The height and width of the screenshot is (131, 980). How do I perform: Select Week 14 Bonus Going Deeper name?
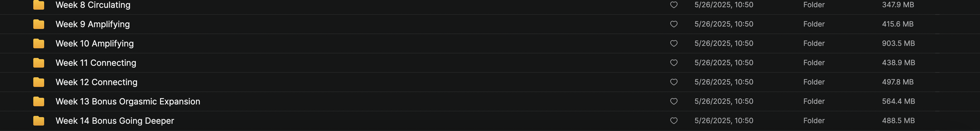pos(115,121)
